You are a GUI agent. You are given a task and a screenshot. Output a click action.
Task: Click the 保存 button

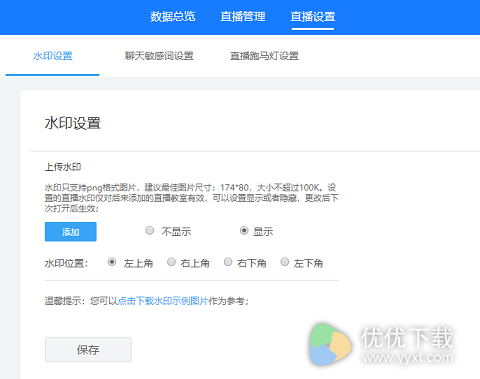coord(88,350)
